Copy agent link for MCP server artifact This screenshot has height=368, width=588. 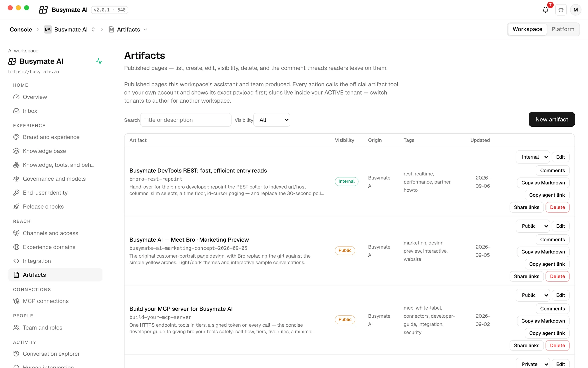tap(547, 333)
